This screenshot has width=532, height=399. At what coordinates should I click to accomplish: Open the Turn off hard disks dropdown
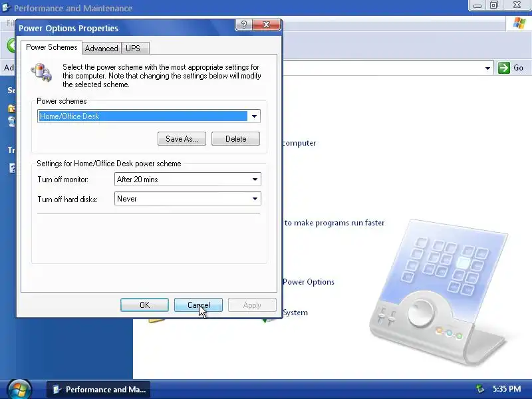pyautogui.click(x=255, y=199)
